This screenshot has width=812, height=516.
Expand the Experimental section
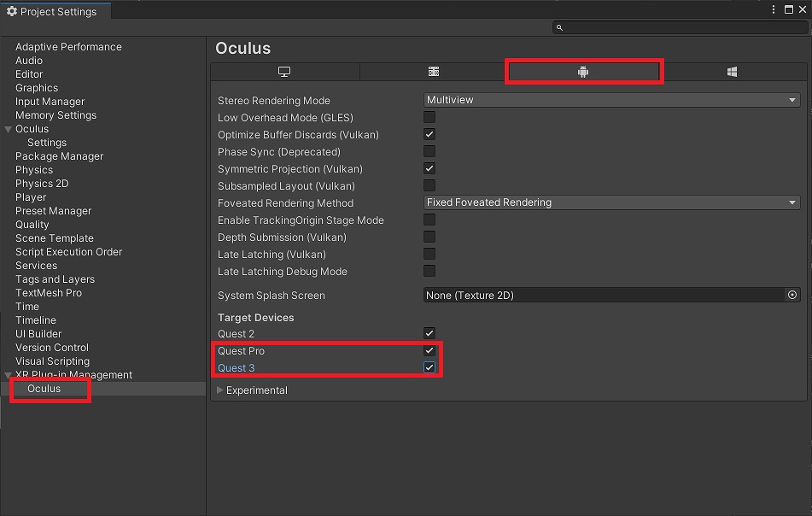[x=220, y=390]
